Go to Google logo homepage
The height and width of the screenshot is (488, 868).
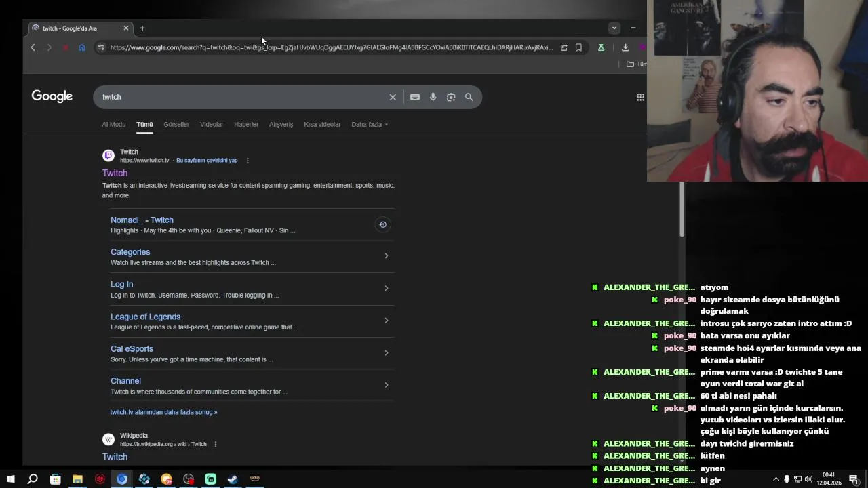52,96
